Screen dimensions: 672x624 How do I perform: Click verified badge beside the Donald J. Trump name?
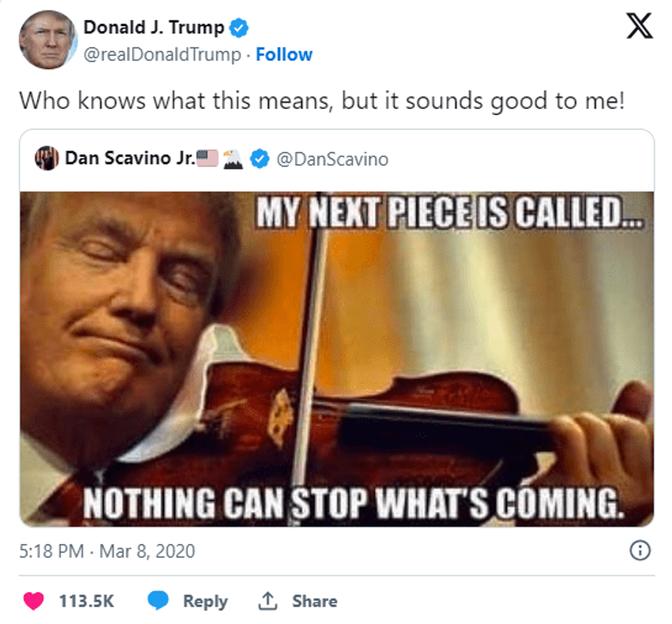point(239,28)
